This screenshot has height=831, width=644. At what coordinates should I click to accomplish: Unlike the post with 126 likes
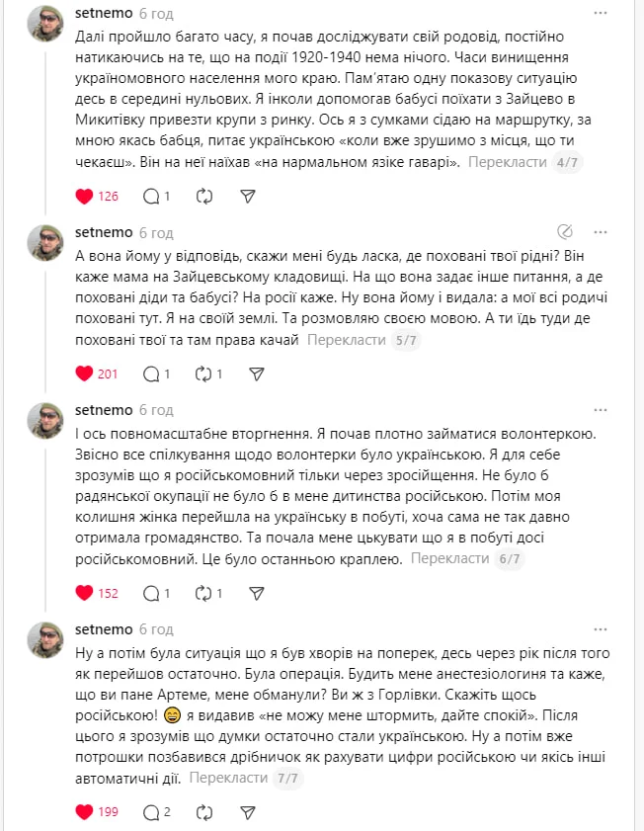[x=84, y=197]
